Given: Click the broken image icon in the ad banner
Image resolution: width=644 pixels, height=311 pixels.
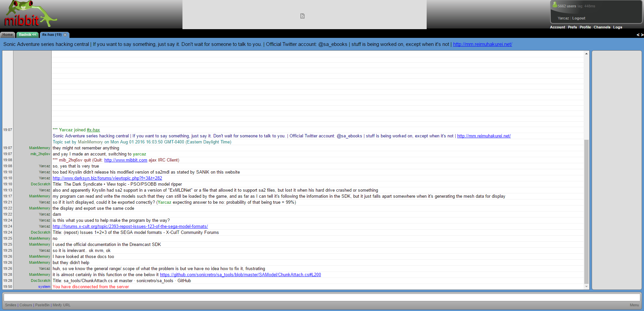Looking at the screenshot, I should coord(303,16).
